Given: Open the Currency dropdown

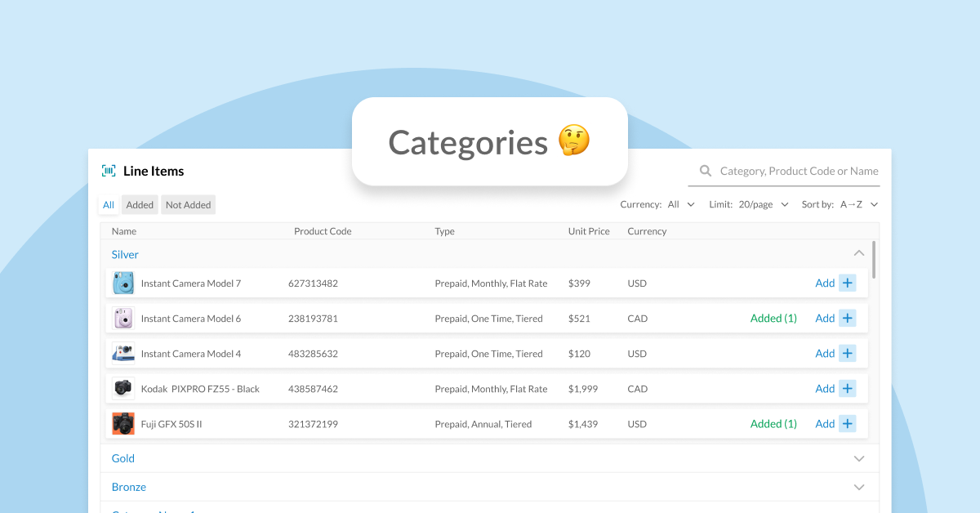Looking at the screenshot, I should coord(681,204).
